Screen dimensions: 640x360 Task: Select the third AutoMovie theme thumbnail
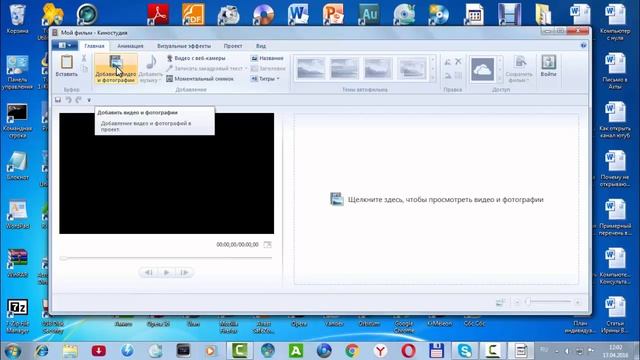pos(378,68)
